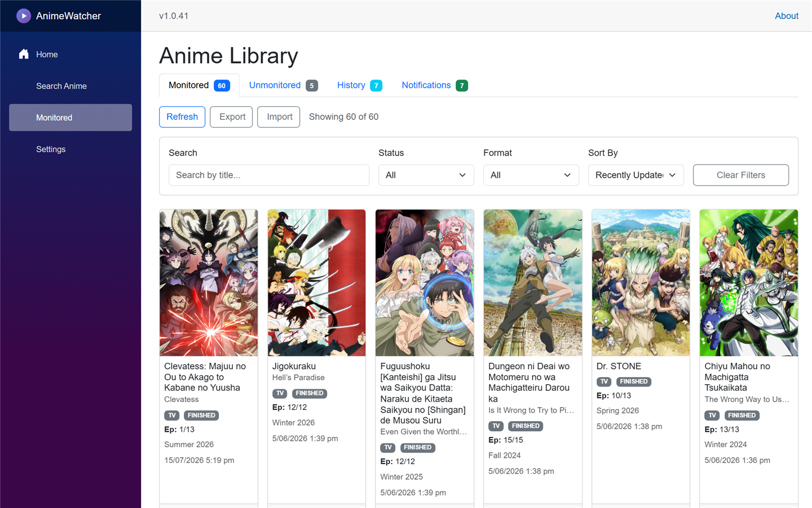This screenshot has width=812, height=508.
Task: Click the FINISHED badge on Jigokuraku card
Action: click(310, 393)
